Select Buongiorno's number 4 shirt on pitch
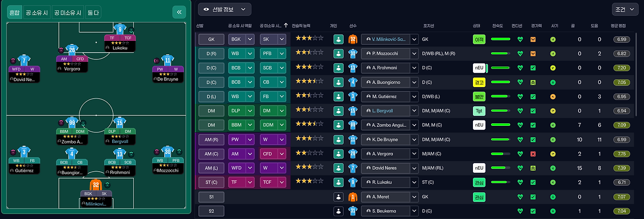 click(x=72, y=153)
